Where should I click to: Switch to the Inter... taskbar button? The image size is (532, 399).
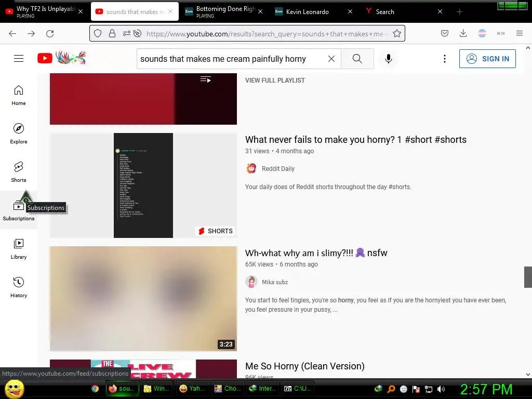[x=262, y=389]
